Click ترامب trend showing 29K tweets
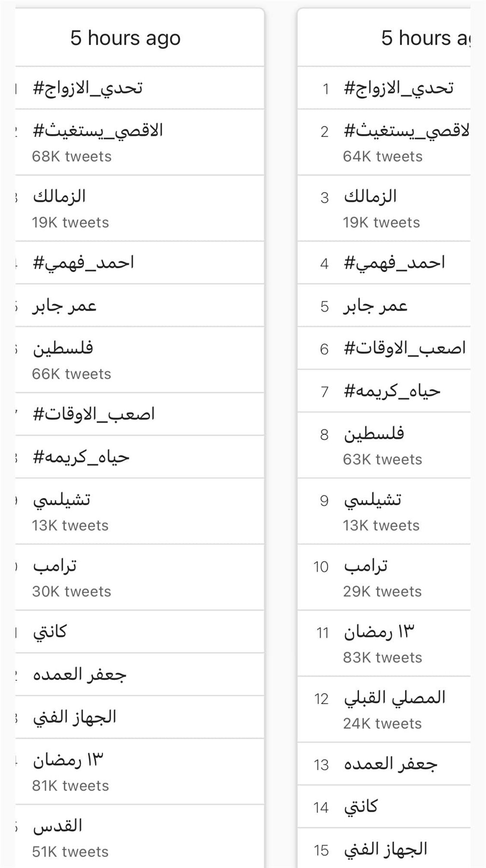This screenshot has height=868, width=486. [366, 566]
